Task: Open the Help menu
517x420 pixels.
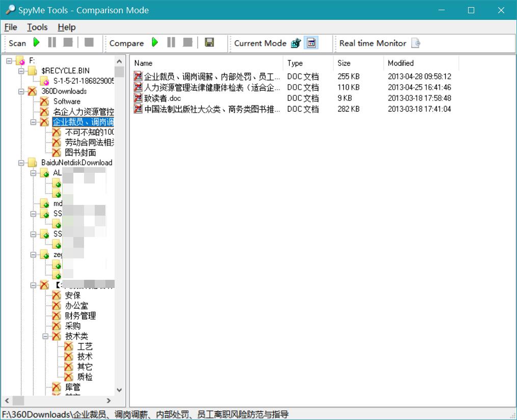Action: tap(66, 27)
